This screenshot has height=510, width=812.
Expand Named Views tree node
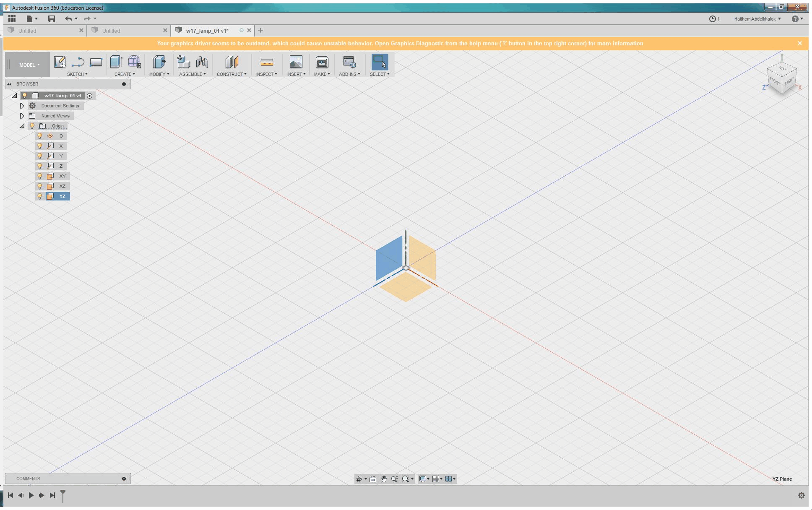(x=22, y=116)
